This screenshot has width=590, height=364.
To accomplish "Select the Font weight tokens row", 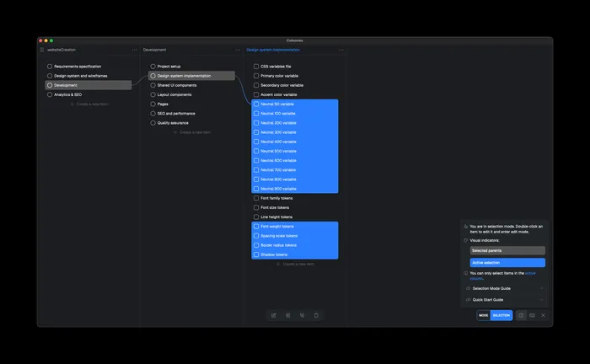I will (x=295, y=227).
